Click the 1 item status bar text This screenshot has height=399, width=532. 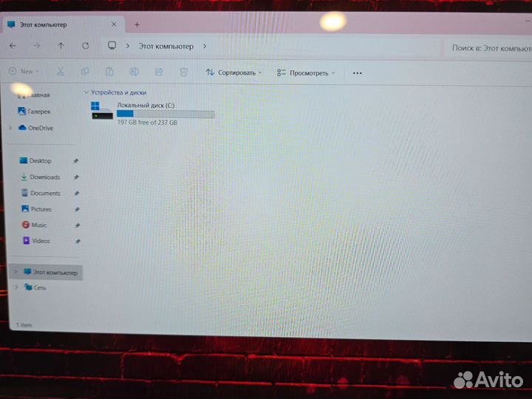pos(24,325)
